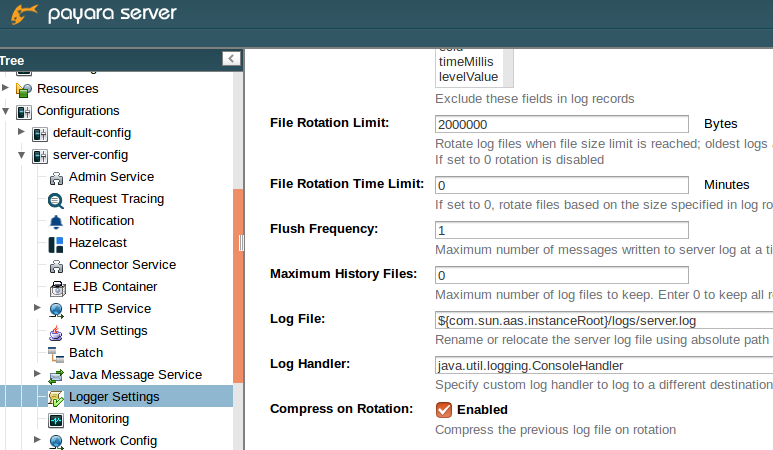The image size is (773, 450).
Task: Click the Log Handler field
Action: tap(604, 365)
